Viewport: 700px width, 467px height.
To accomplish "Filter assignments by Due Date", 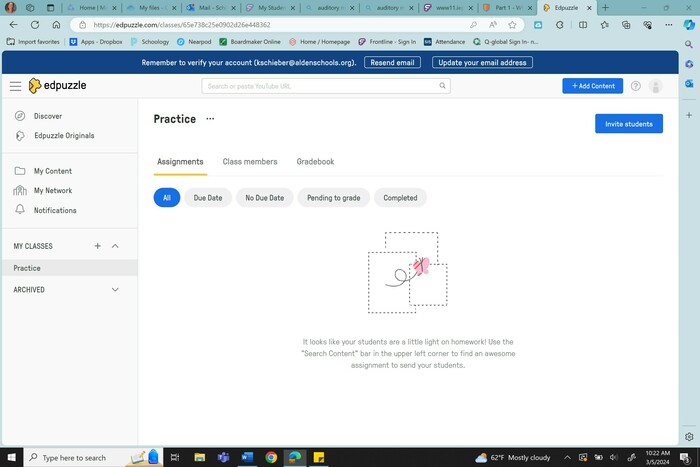I will click(208, 198).
